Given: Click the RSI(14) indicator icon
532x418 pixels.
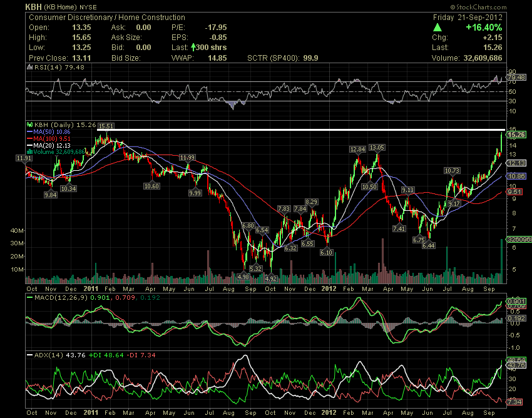Looking at the screenshot, I should click(30, 67).
